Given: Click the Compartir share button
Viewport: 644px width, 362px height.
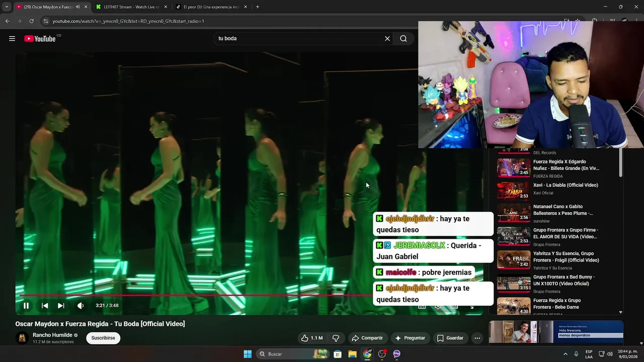Looking at the screenshot, I should tap(367, 338).
